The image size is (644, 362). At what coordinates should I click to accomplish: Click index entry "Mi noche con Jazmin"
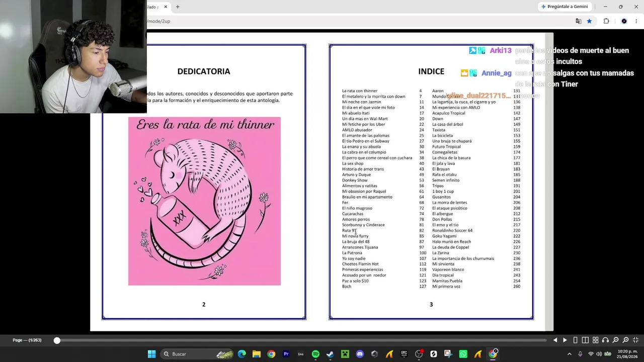[x=361, y=102]
